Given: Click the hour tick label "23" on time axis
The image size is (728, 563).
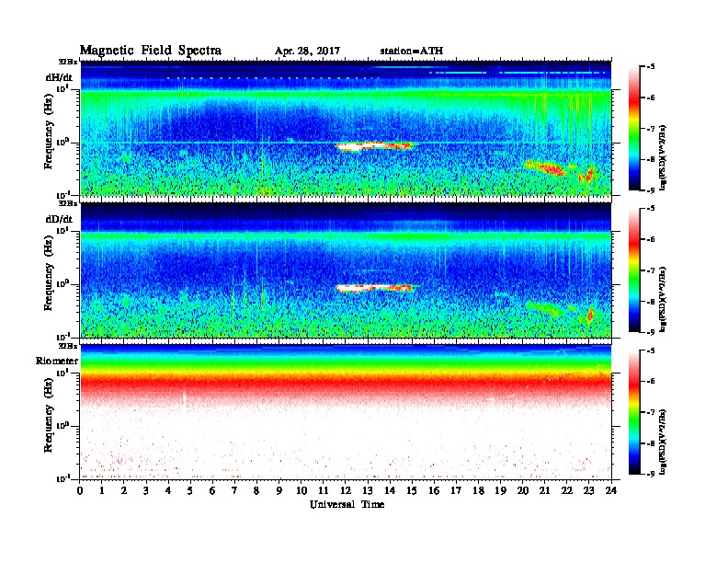Looking at the screenshot, I should (588, 490).
